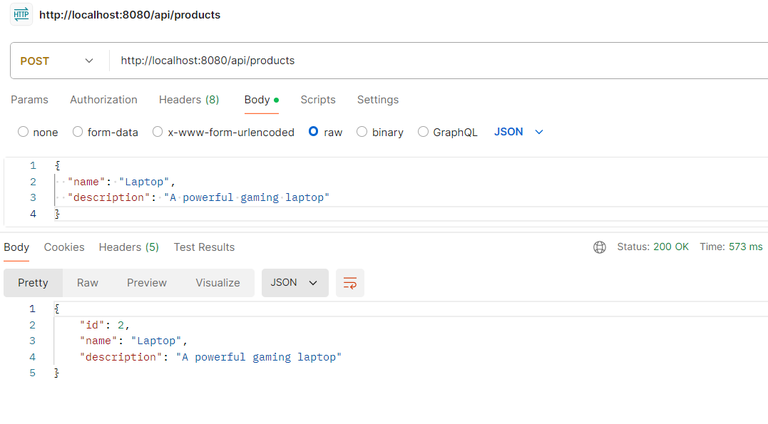Switch response view to Raw
Viewport: 768px width, 424px height.
tap(88, 283)
